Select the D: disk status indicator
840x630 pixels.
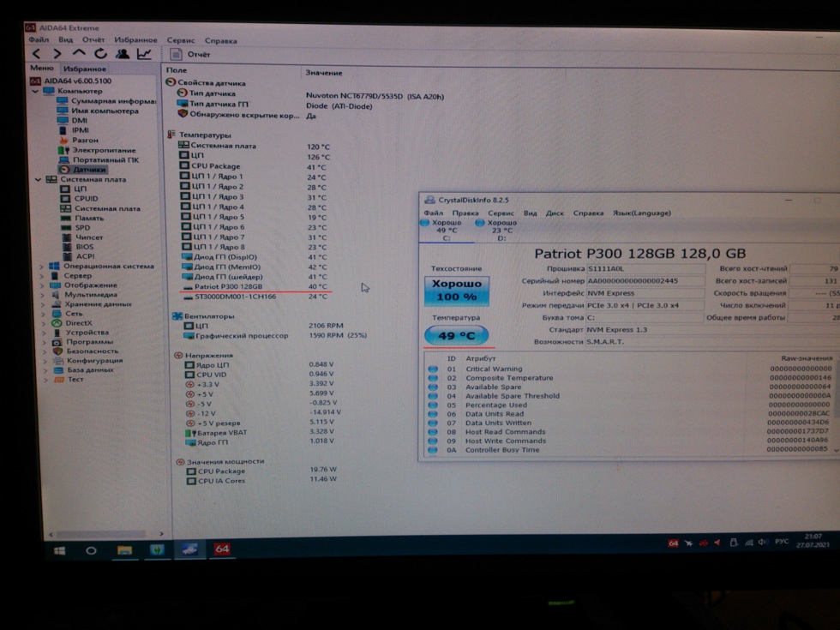click(501, 230)
